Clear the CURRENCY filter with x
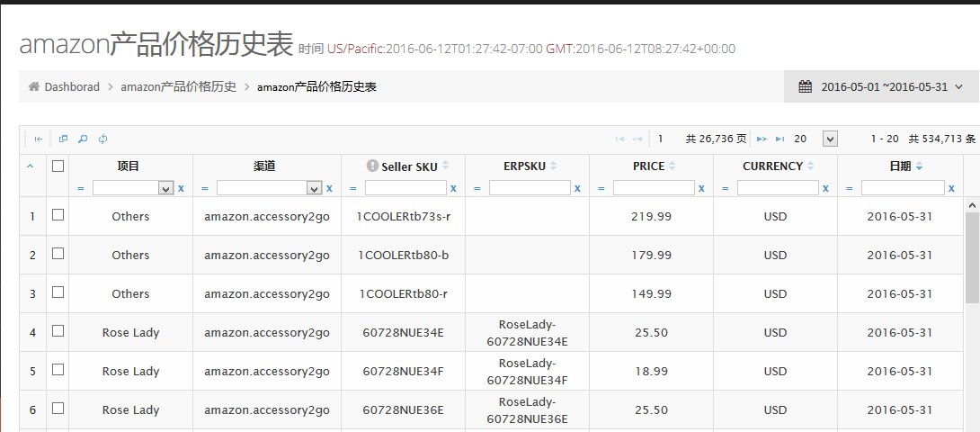This screenshot has width=980, height=432. tap(825, 188)
